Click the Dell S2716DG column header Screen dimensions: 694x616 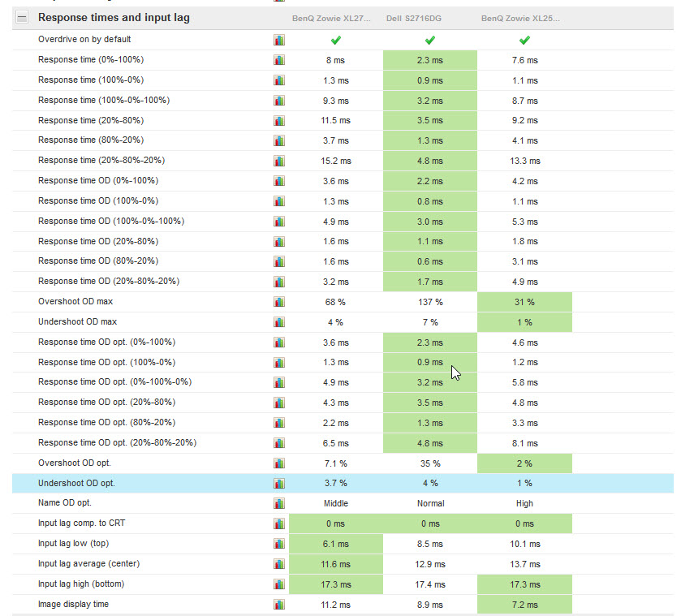click(x=414, y=18)
